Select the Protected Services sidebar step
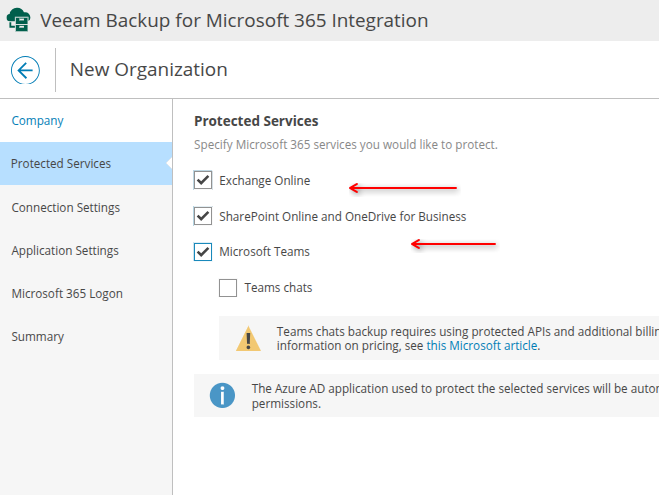 pos(61,164)
